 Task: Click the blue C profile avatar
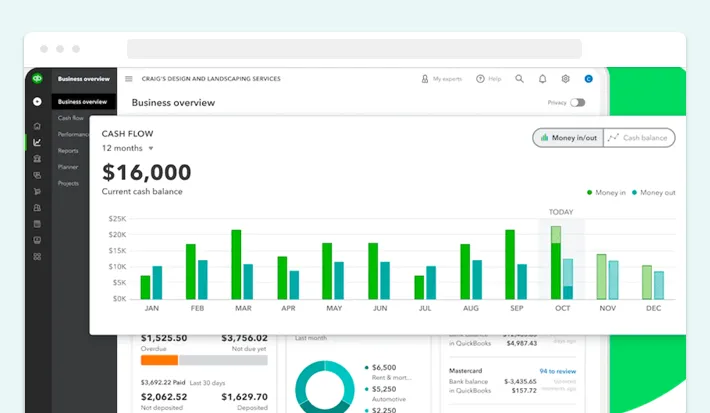589,79
